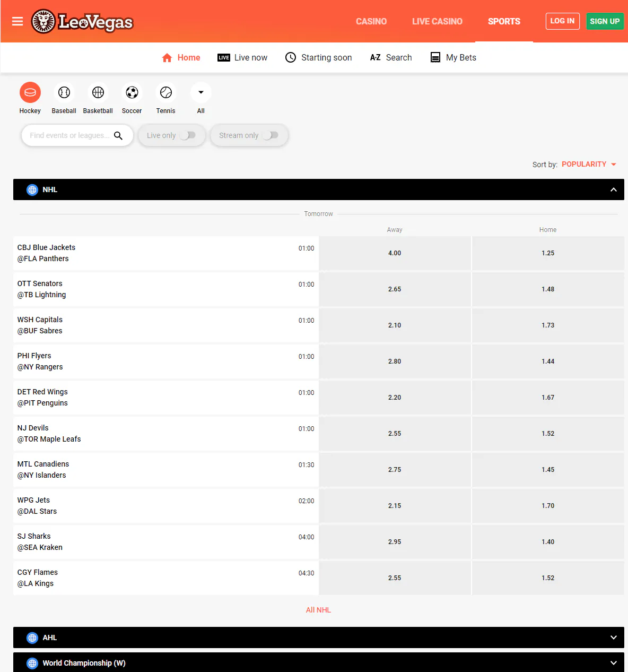Select BUF Sabres home odds 1.73
This screenshot has width=628, height=672.
pos(548,325)
